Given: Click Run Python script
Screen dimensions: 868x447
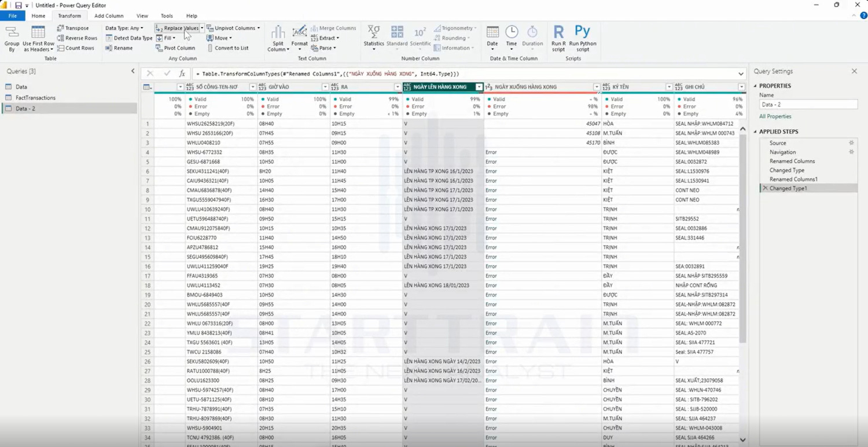Looking at the screenshot, I should tap(583, 38).
